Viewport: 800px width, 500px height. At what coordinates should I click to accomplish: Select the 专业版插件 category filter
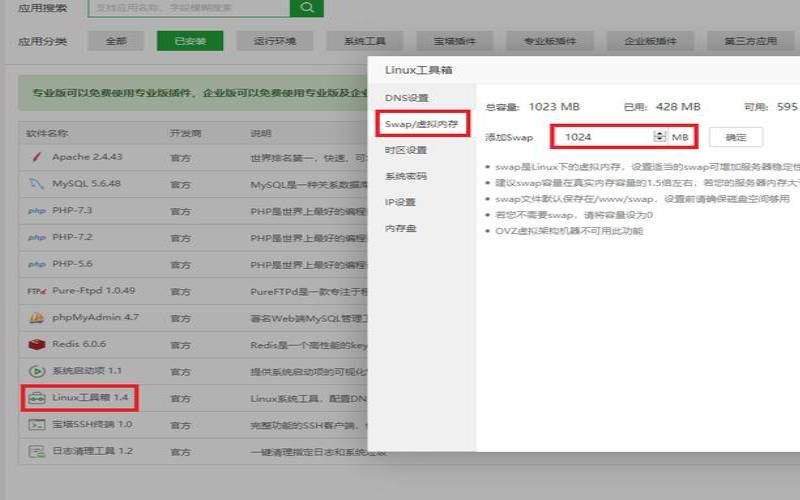550,41
